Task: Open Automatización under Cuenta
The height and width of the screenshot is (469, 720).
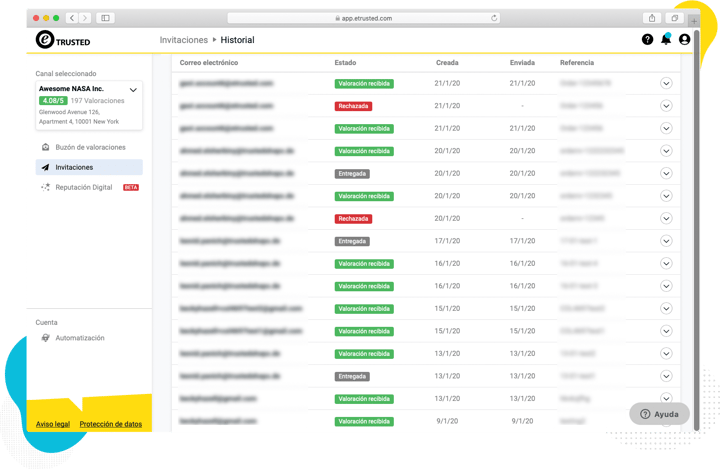Action: pyautogui.click(x=80, y=338)
